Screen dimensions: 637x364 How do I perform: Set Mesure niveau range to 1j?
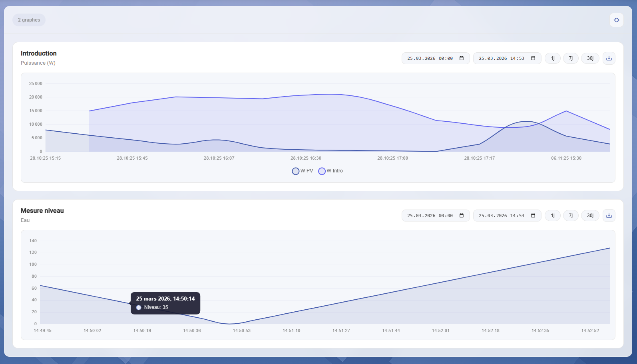pos(553,216)
